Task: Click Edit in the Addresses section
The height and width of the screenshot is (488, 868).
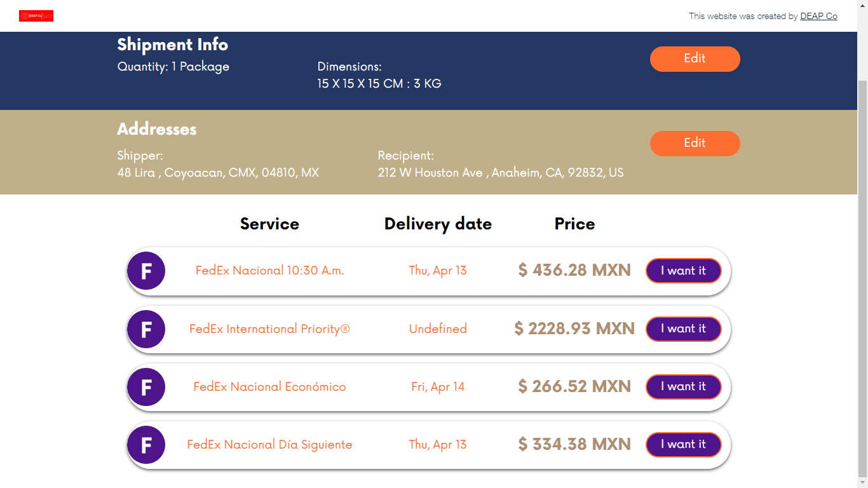Action: tap(695, 144)
